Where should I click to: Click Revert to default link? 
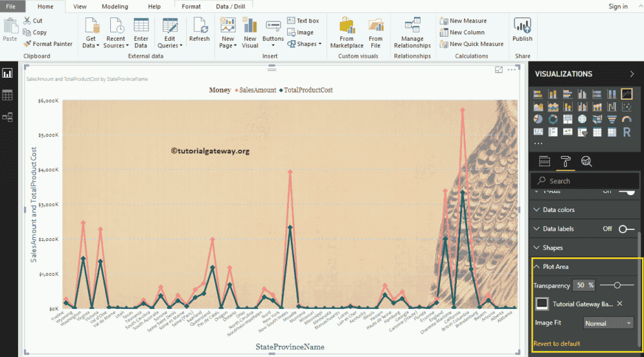pos(557,344)
